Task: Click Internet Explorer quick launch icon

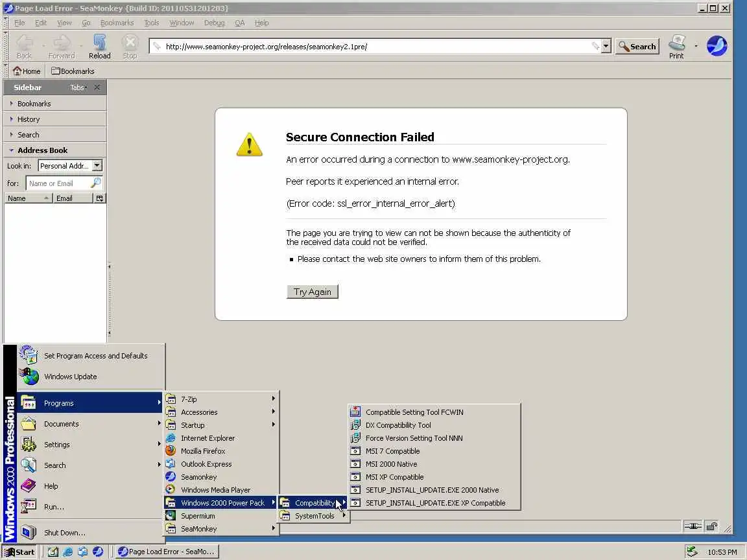Action: (67, 552)
